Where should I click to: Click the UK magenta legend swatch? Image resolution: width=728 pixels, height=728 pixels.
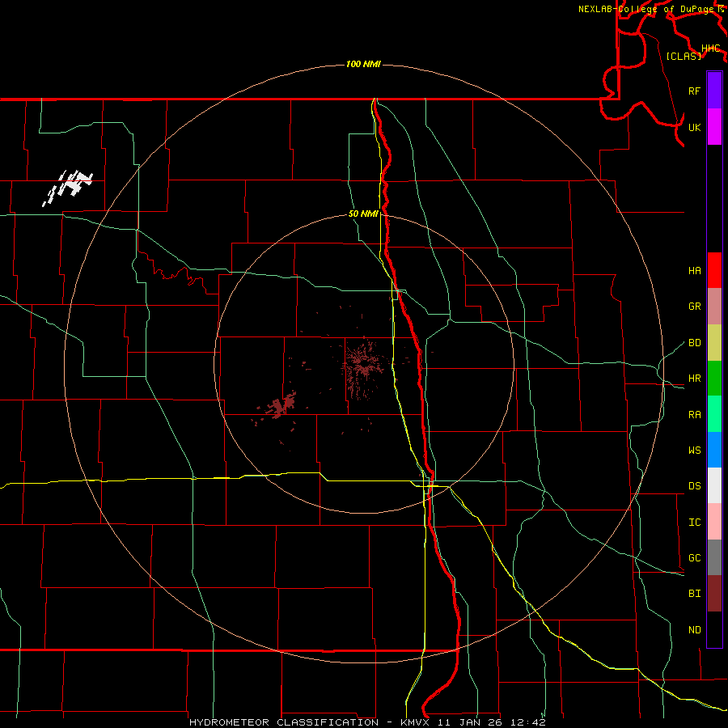pos(714,127)
